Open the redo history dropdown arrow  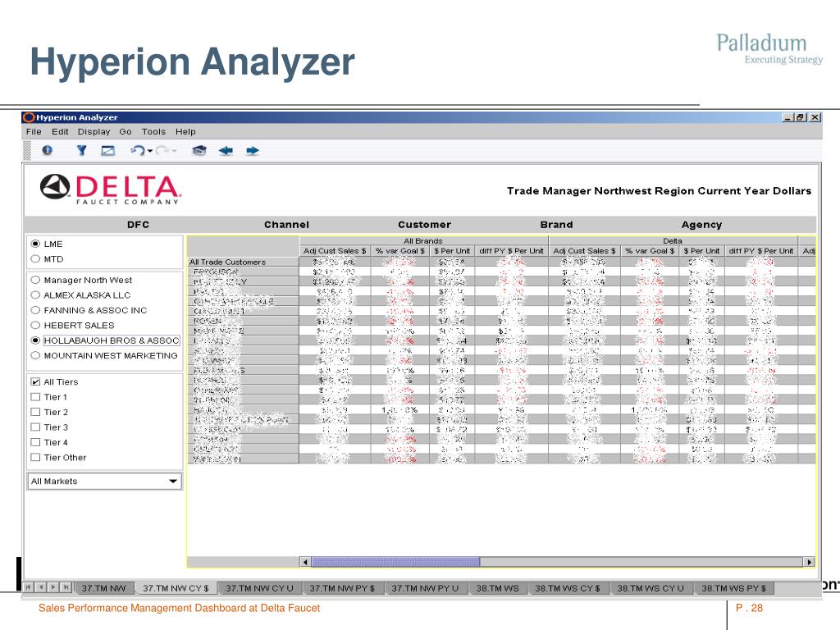point(174,151)
